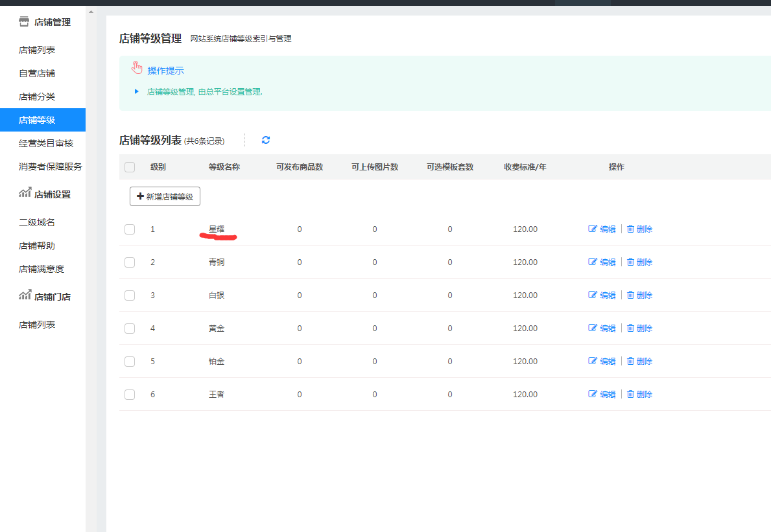Toggle the select-all checkbox in table header

coord(130,167)
